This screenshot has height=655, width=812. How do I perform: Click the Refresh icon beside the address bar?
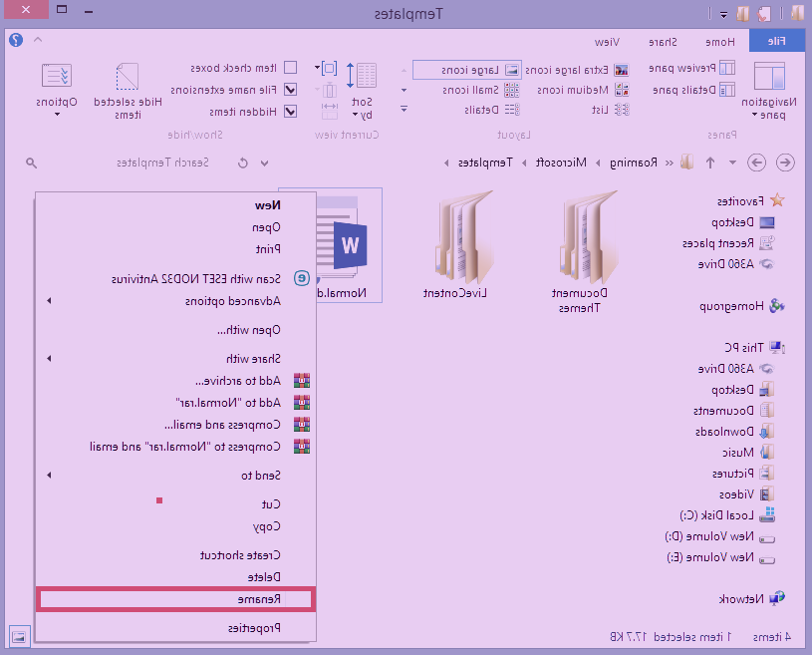pos(242,163)
